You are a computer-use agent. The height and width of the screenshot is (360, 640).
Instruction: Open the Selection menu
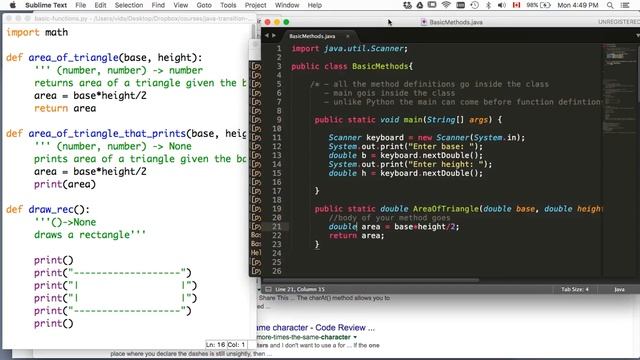point(129,5)
